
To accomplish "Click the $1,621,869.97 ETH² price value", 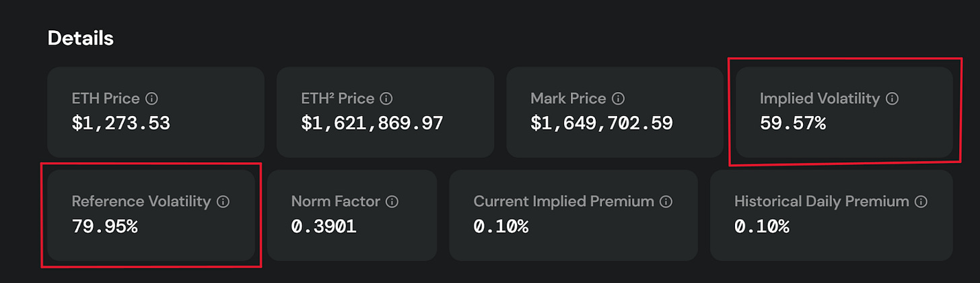I will (372, 124).
